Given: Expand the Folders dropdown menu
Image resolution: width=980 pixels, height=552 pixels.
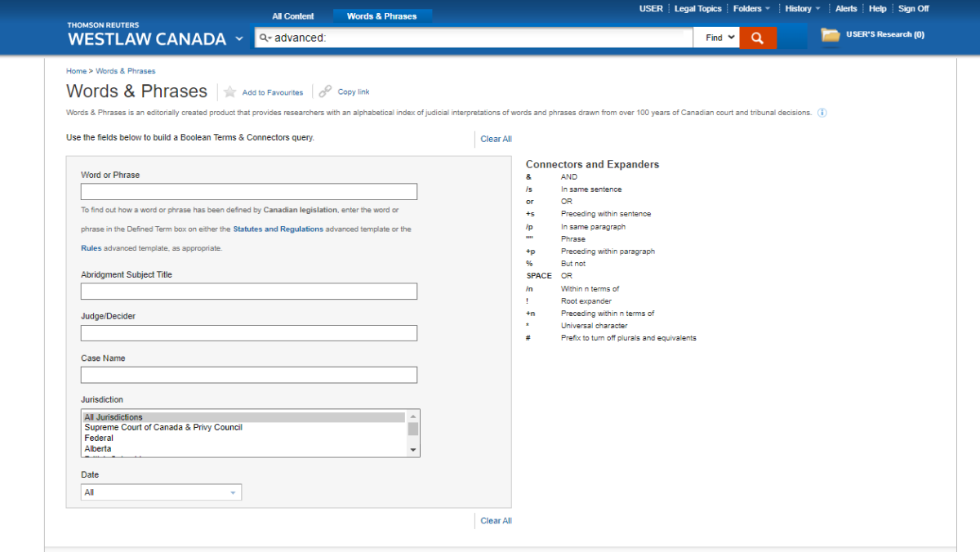Looking at the screenshot, I should click(x=751, y=8).
